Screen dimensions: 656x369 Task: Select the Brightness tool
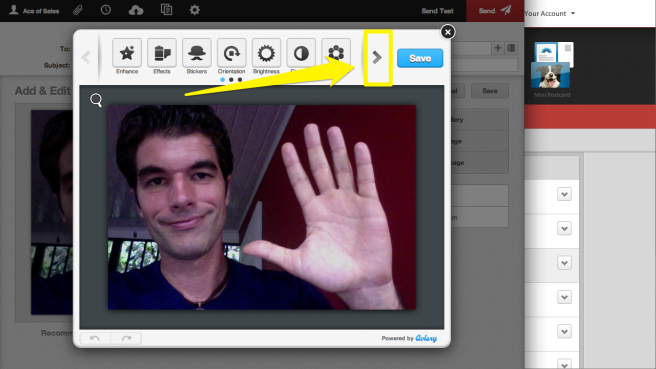click(266, 53)
